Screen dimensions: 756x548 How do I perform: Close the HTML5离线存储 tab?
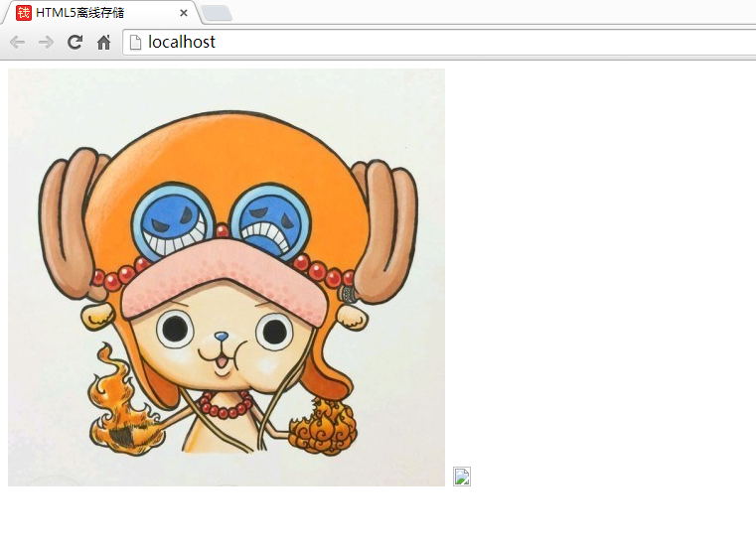(183, 13)
